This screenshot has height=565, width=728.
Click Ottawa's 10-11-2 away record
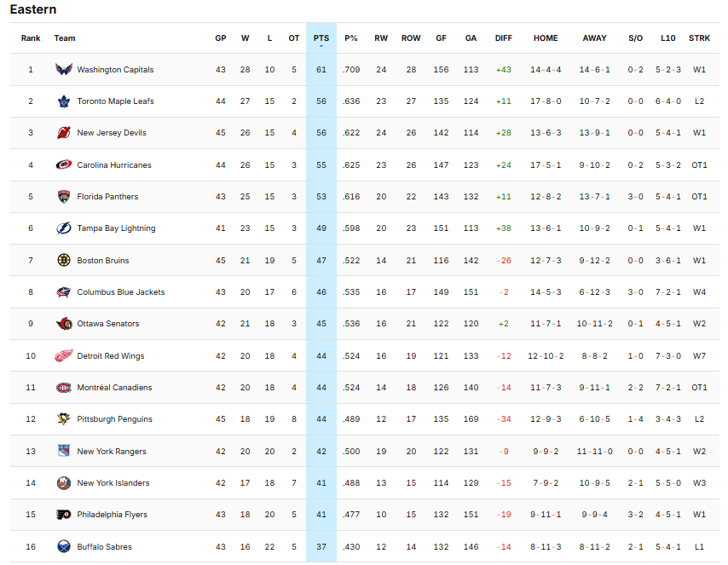tap(594, 324)
